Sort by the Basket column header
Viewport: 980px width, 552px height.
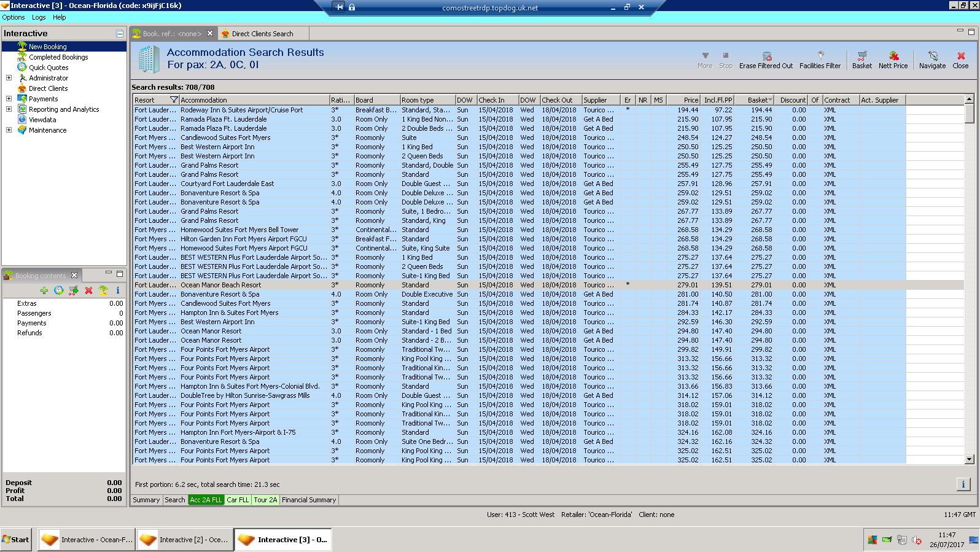[754, 100]
